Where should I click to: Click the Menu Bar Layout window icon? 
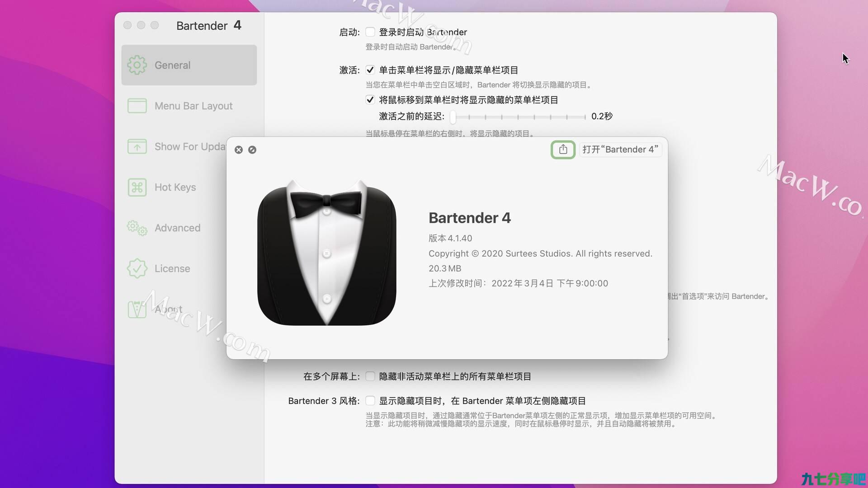137,106
